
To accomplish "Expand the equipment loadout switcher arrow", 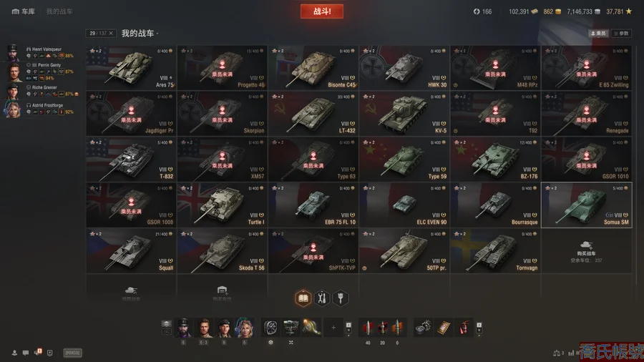I will coord(348,327).
